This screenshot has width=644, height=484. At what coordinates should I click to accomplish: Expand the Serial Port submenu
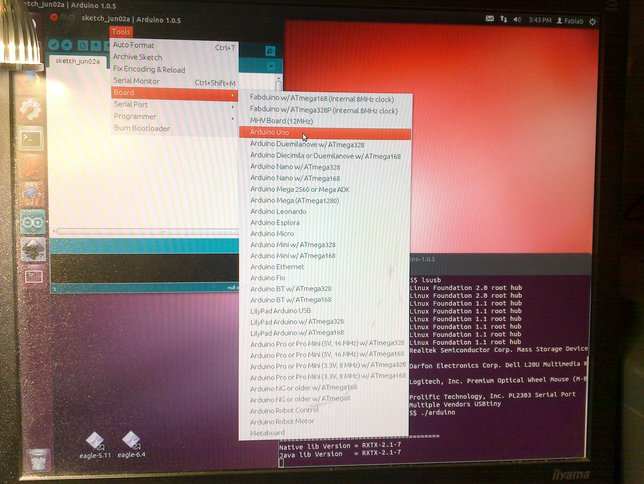[174, 105]
